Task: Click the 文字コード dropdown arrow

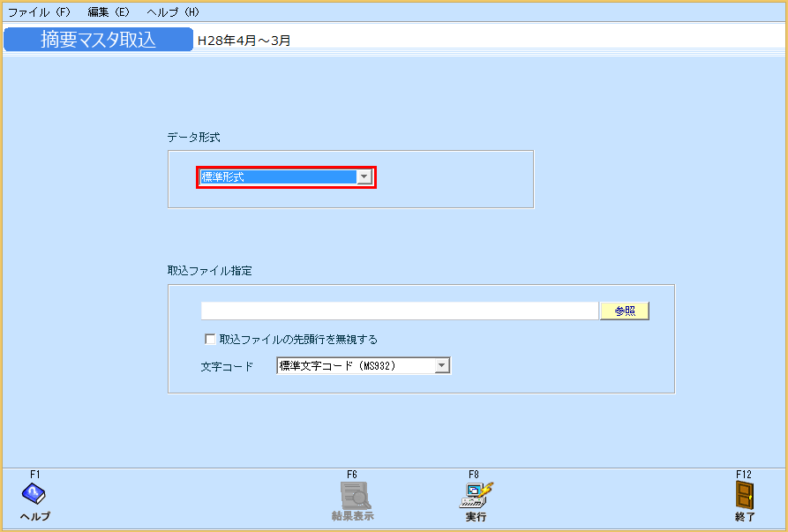Action: coord(440,364)
